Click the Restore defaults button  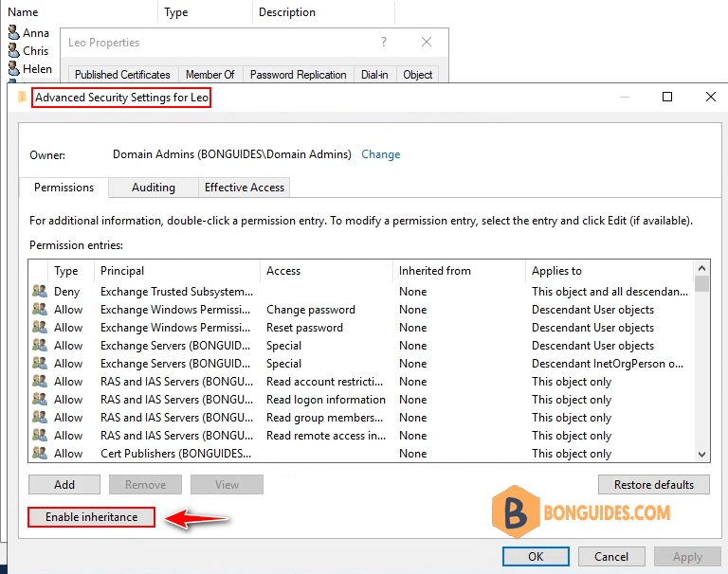[654, 484]
